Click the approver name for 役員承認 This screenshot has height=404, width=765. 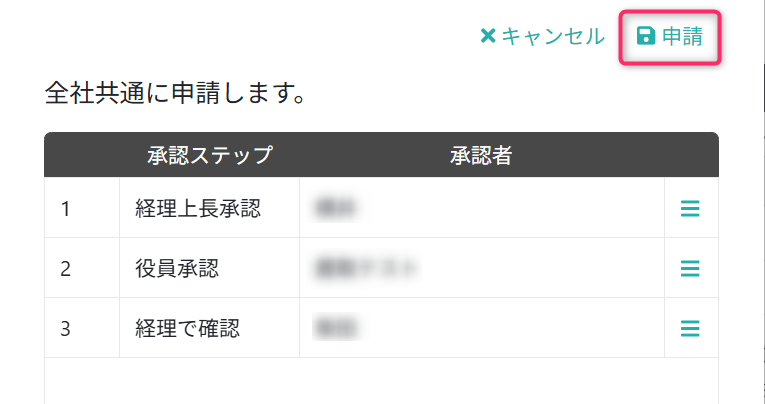364,268
